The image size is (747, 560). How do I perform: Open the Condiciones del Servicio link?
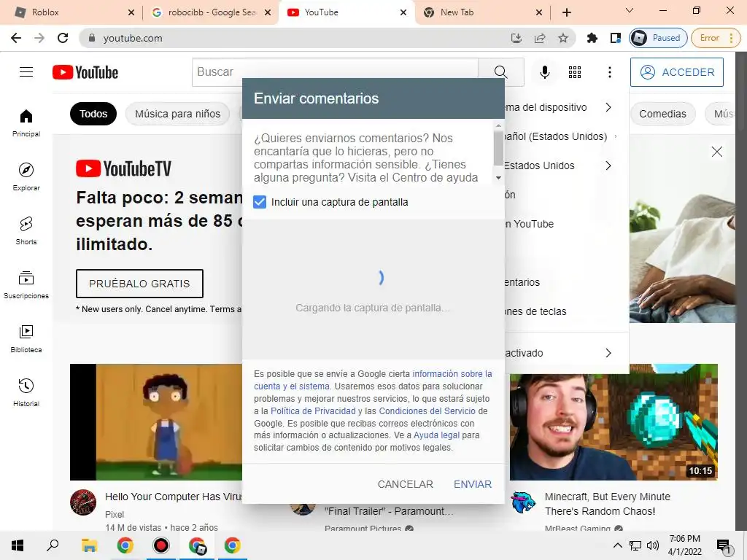tap(427, 411)
